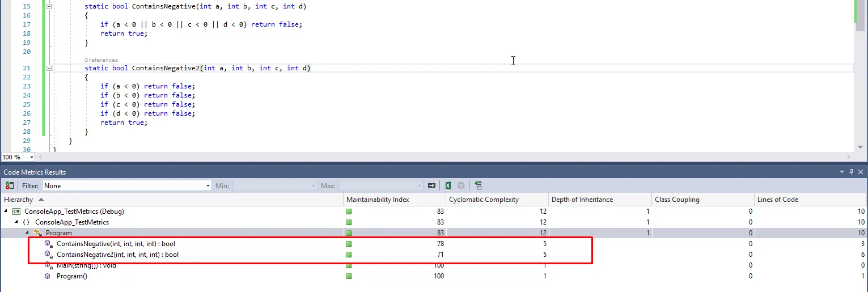Select the ConsoleApp_TestMetrics namespace row

(434, 222)
